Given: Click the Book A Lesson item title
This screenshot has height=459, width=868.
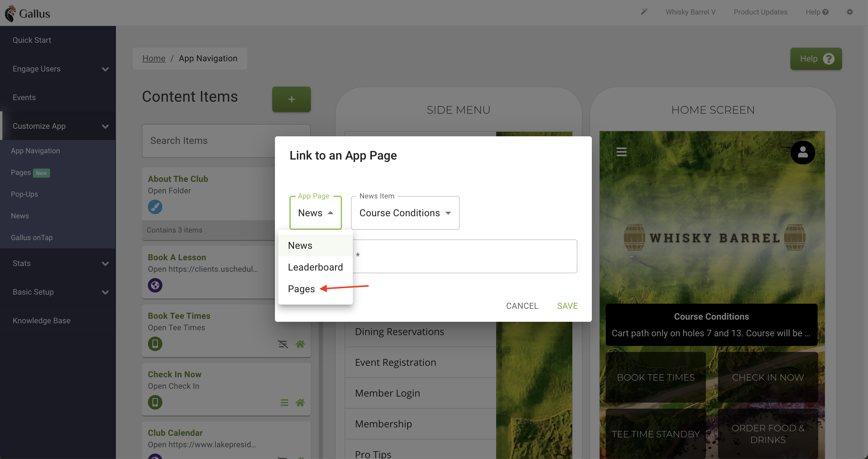Looking at the screenshot, I should [x=177, y=257].
